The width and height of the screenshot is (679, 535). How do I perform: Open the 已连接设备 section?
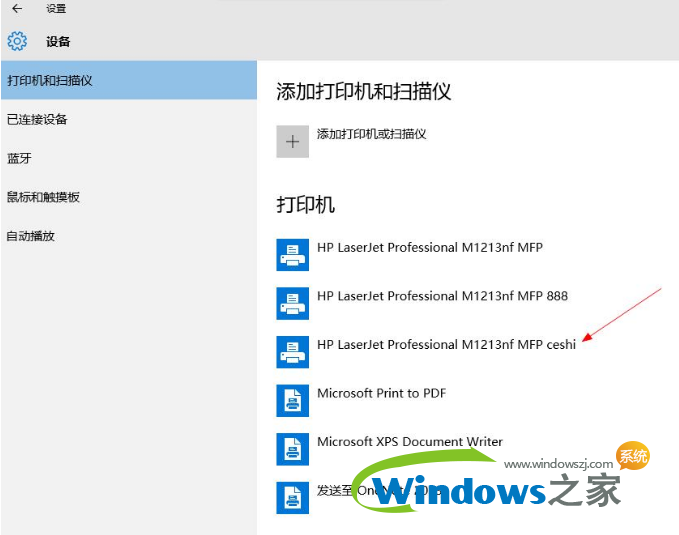click(129, 119)
